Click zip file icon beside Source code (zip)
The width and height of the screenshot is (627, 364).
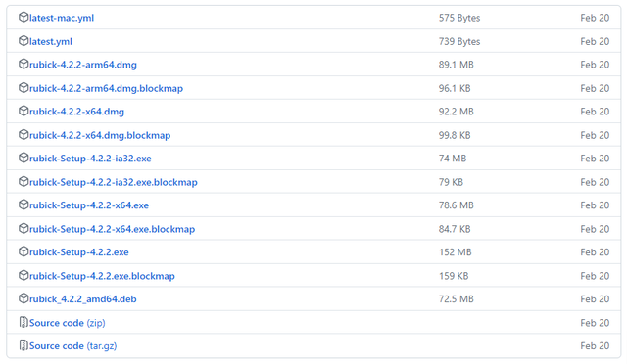pos(24,322)
